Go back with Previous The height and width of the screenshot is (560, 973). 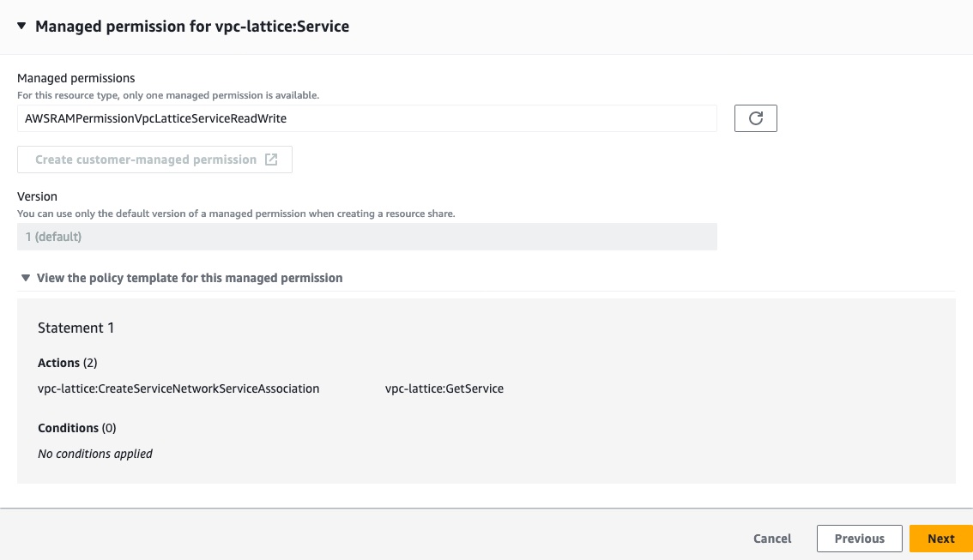(859, 539)
